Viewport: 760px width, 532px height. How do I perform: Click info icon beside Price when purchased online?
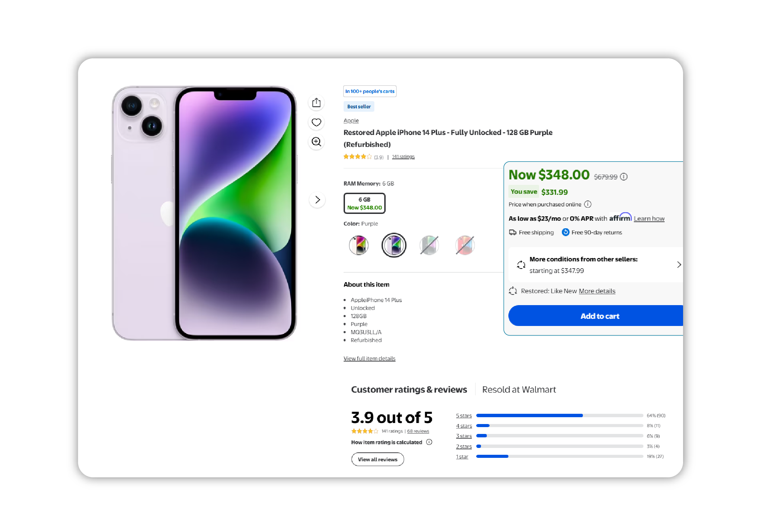tap(588, 204)
